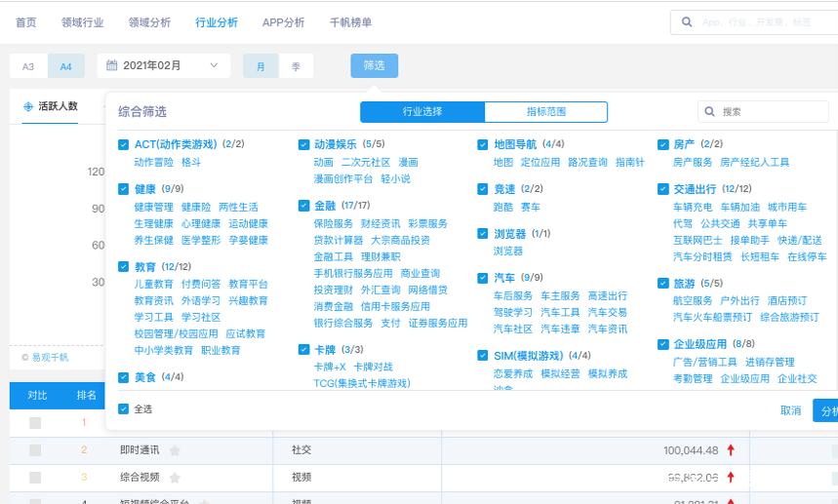Select the 路况查询 subcategory
Image resolution: width=838 pixels, height=504 pixels.
(587, 162)
